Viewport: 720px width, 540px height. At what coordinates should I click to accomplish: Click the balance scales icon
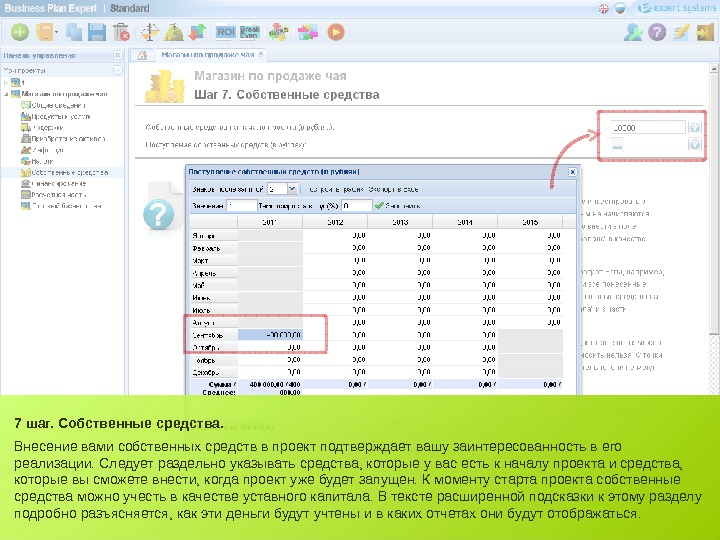pos(150,32)
